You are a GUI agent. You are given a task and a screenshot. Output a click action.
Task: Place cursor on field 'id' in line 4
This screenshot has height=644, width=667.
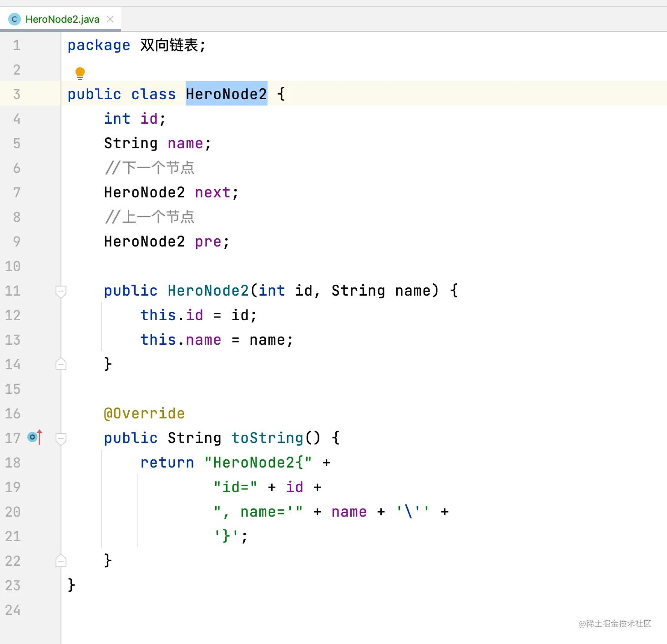(x=149, y=119)
